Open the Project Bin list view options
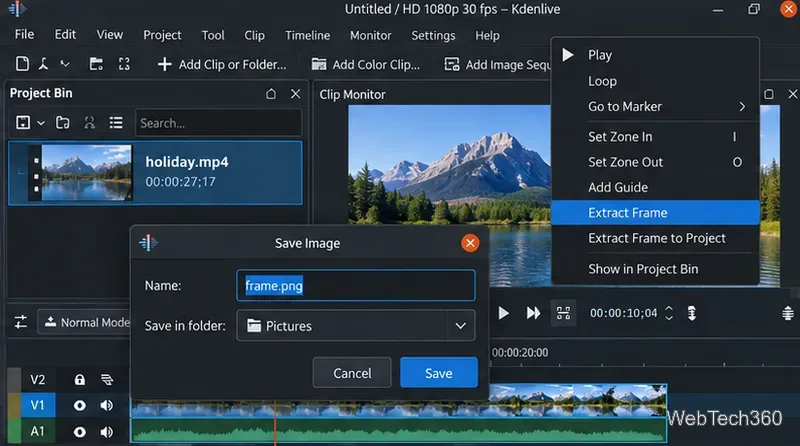This screenshot has width=800, height=446. pos(116,122)
